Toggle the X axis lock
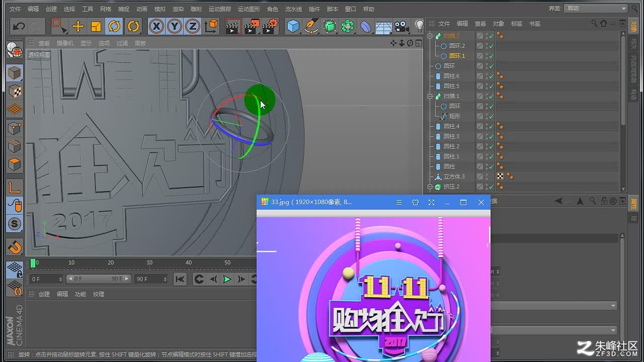 pyautogui.click(x=156, y=26)
